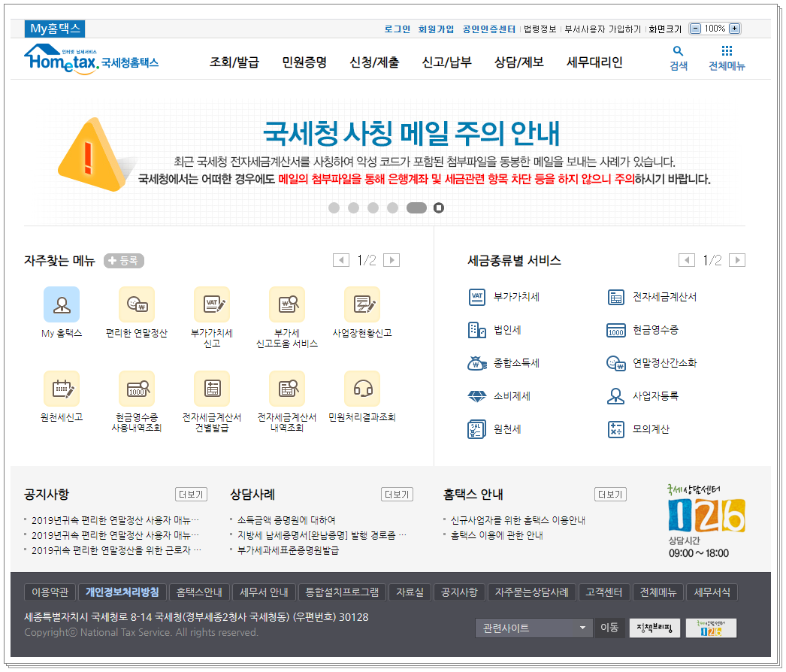Open 통합설치프로그램 footer link
This screenshot has width=786, height=672.
click(x=343, y=592)
